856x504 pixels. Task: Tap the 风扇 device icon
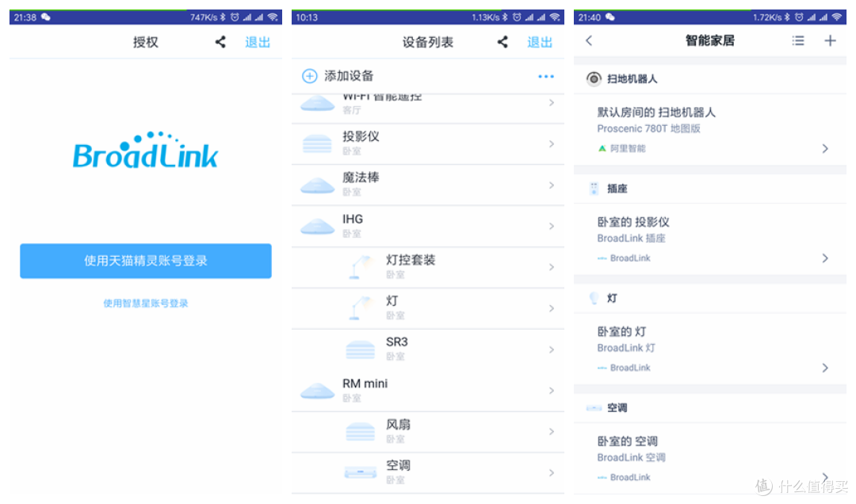point(361,432)
